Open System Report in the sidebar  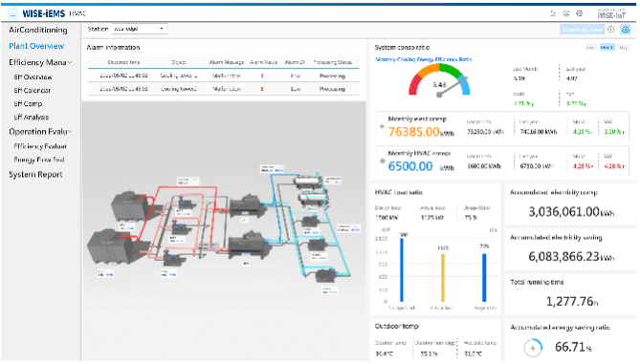(x=35, y=175)
